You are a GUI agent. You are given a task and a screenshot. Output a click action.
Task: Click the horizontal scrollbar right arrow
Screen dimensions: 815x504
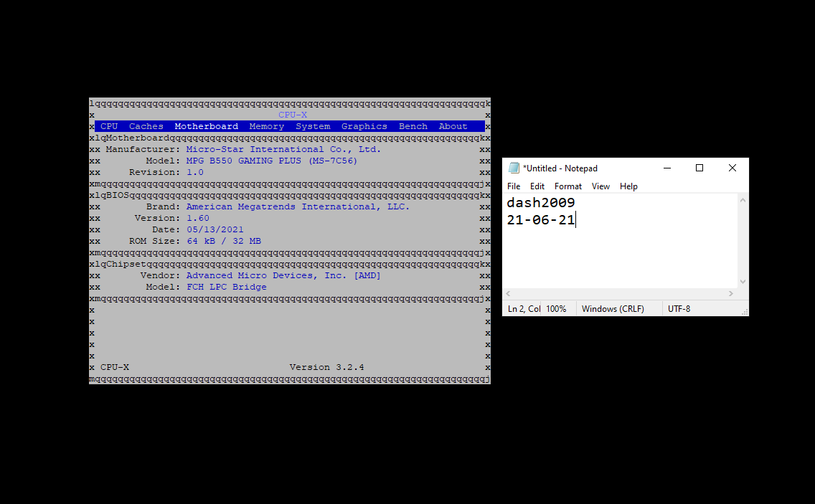coord(731,294)
